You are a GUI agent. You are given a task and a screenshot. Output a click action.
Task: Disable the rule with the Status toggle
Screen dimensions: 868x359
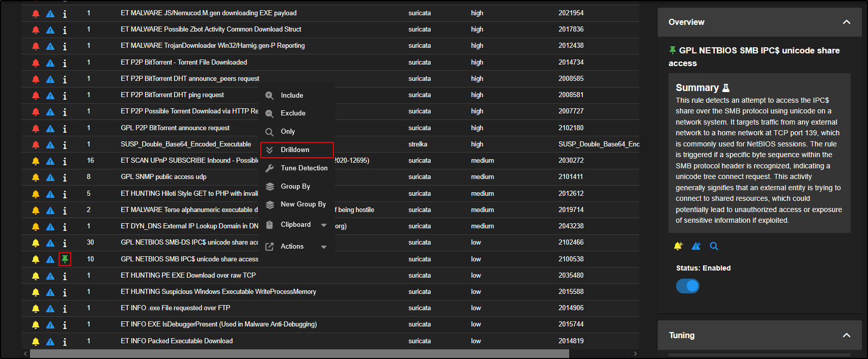click(688, 286)
